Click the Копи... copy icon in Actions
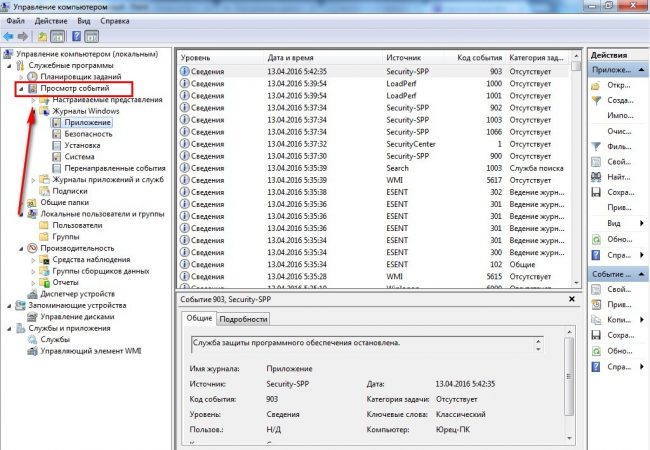The image size is (650, 450). 596,320
